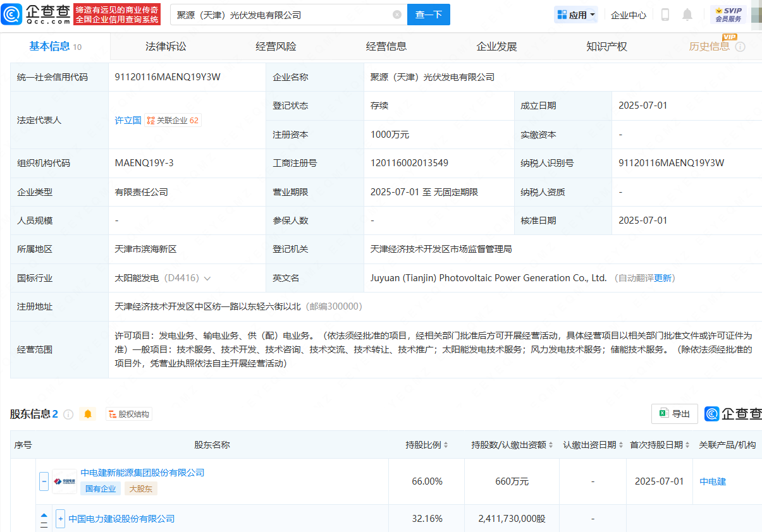Viewport: 762px width, 532px height.
Task: Sort by 持股数/认缴出资额 column arrows
Action: coord(551,445)
